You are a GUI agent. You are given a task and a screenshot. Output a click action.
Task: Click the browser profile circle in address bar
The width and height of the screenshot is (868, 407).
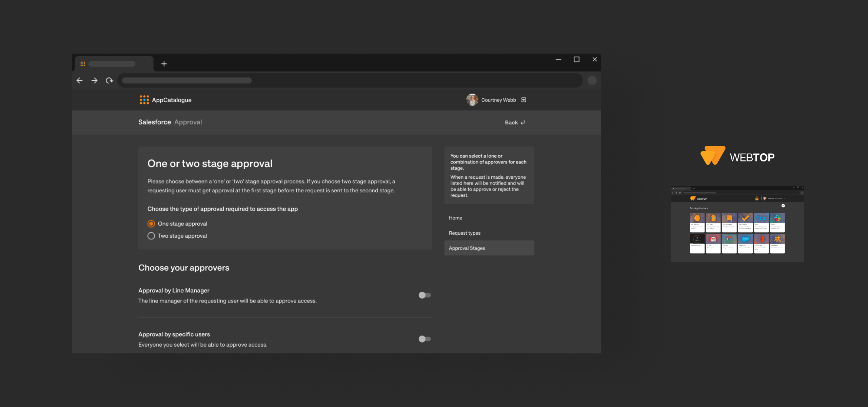[592, 80]
